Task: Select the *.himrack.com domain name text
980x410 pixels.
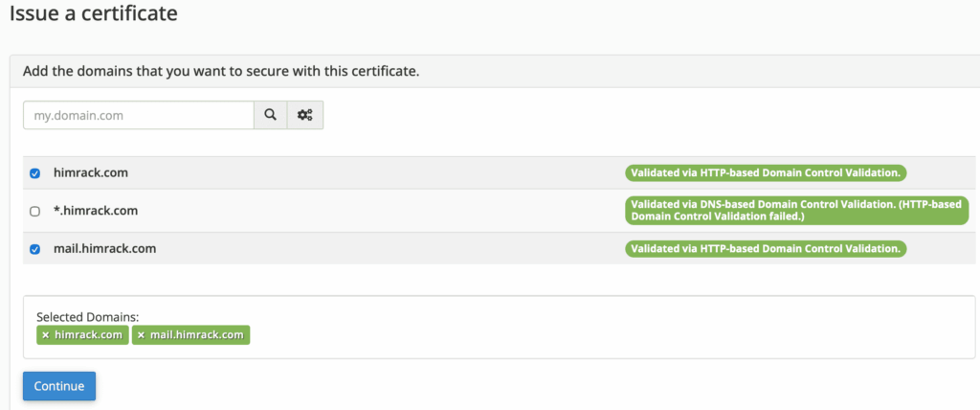Action: pos(96,211)
